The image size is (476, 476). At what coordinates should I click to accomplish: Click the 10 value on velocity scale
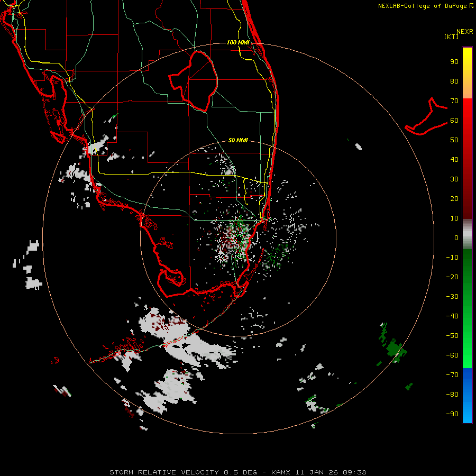click(x=454, y=218)
